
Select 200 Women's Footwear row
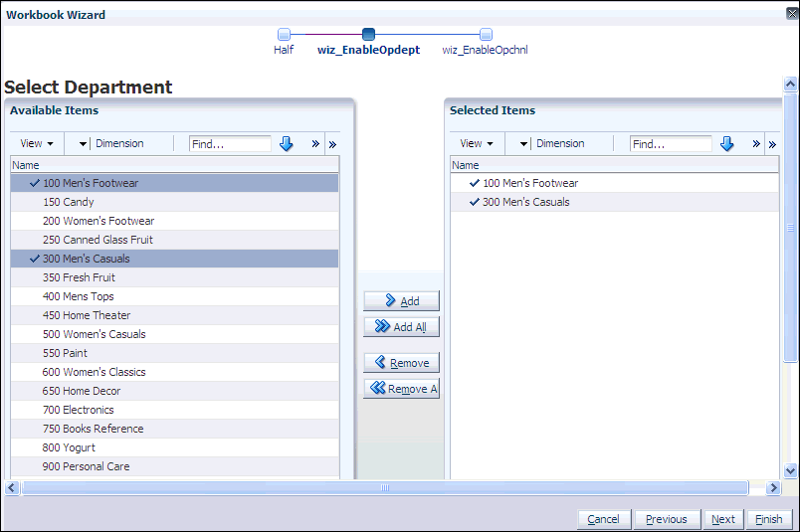pos(174,221)
